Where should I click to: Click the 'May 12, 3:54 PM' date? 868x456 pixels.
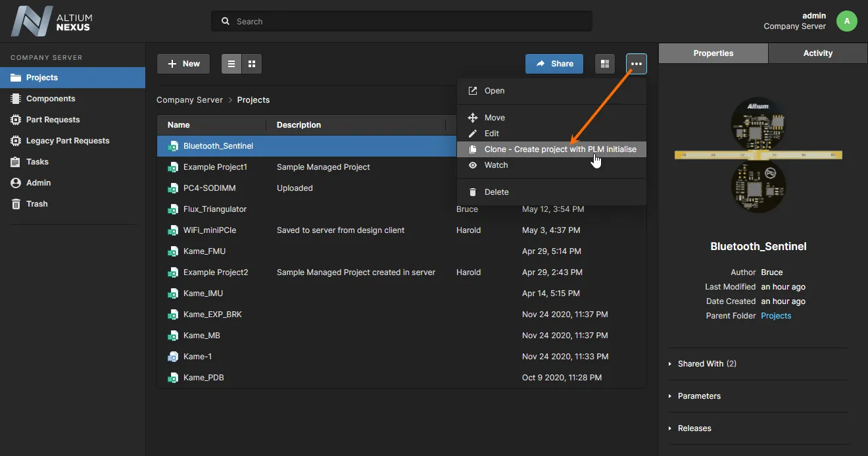coord(553,209)
